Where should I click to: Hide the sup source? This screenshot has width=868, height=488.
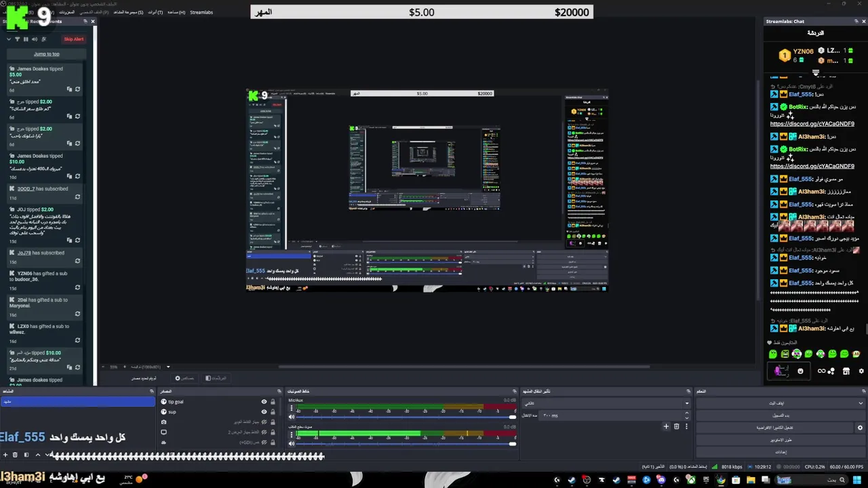264,412
